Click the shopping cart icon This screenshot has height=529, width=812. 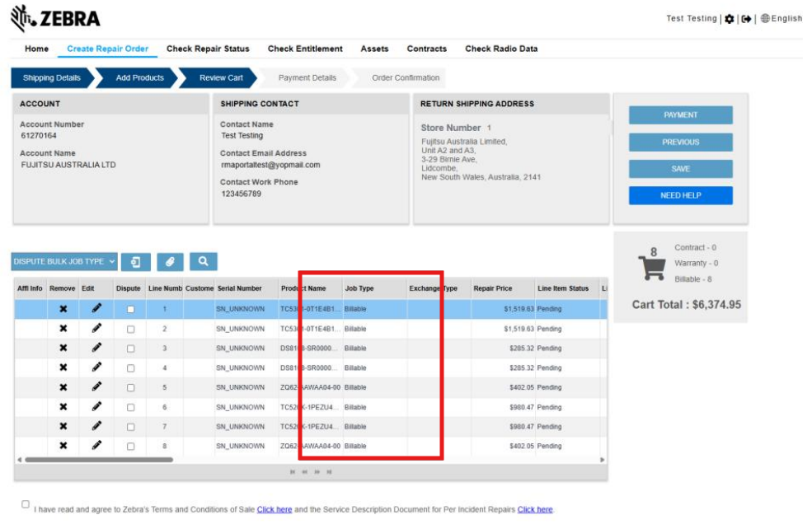[652, 267]
